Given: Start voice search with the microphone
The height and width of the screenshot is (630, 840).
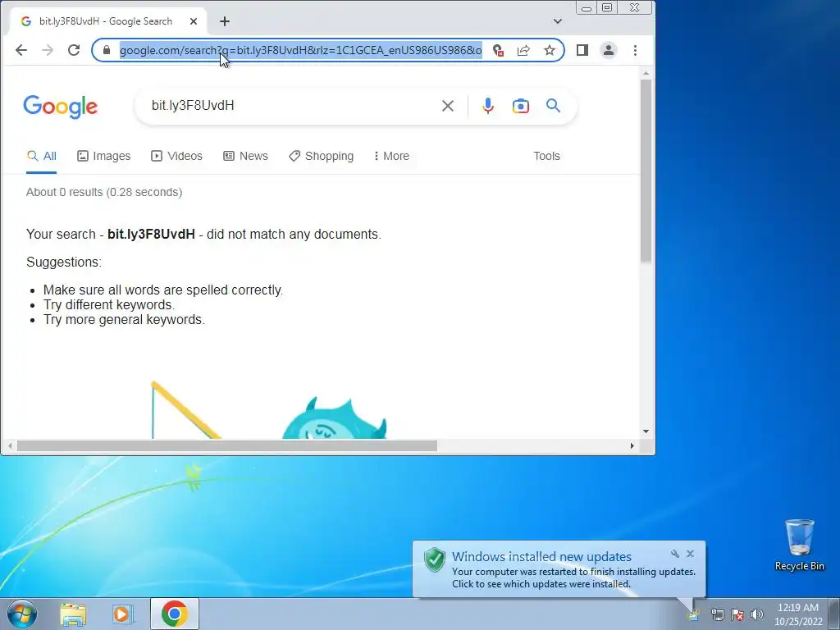Looking at the screenshot, I should (x=487, y=106).
